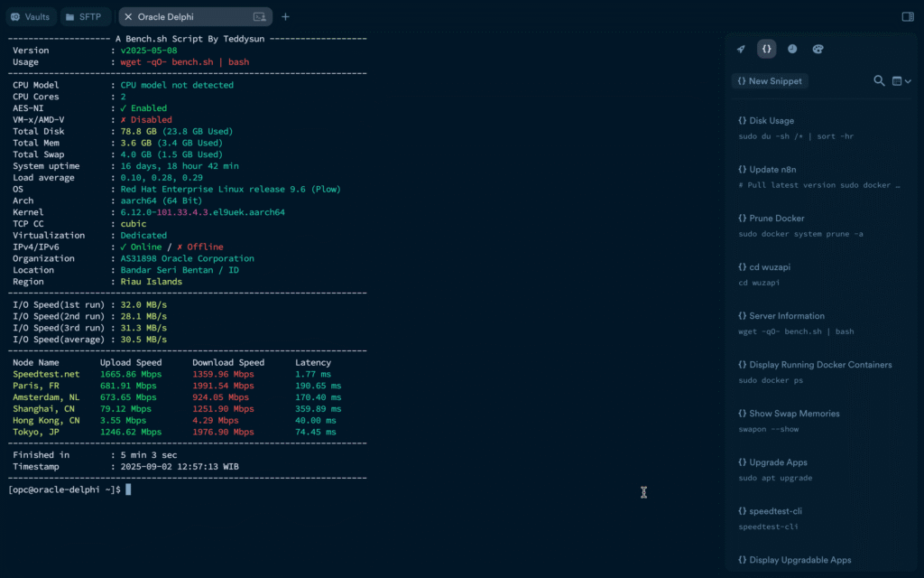924x578 pixels.
Task: Expand the snippet view layout dropdown
Action: [901, 81]
